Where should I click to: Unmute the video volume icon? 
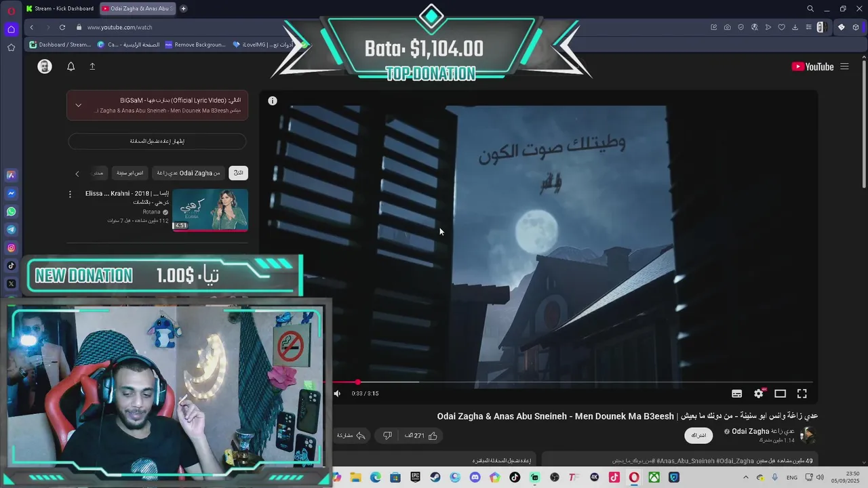tap(338, 393)
